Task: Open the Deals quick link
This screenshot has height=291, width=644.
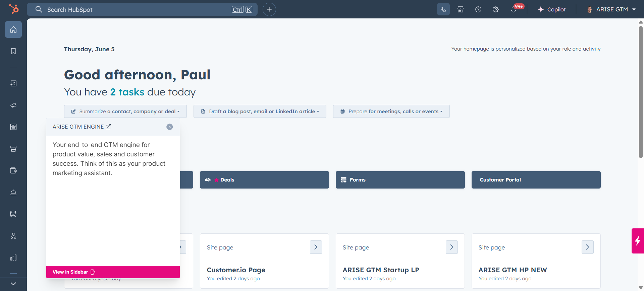Action: point(264,180)
